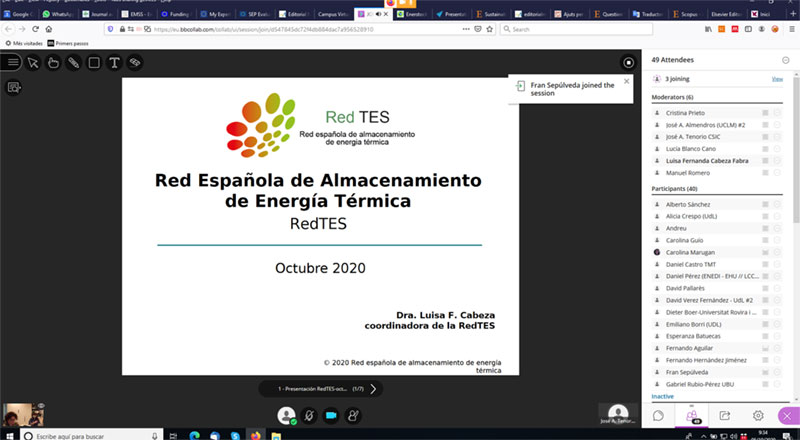This screenshot has height=440, width=800.
Task: Reload the current page
Action: pyautogui.click(x=35, y=29)
